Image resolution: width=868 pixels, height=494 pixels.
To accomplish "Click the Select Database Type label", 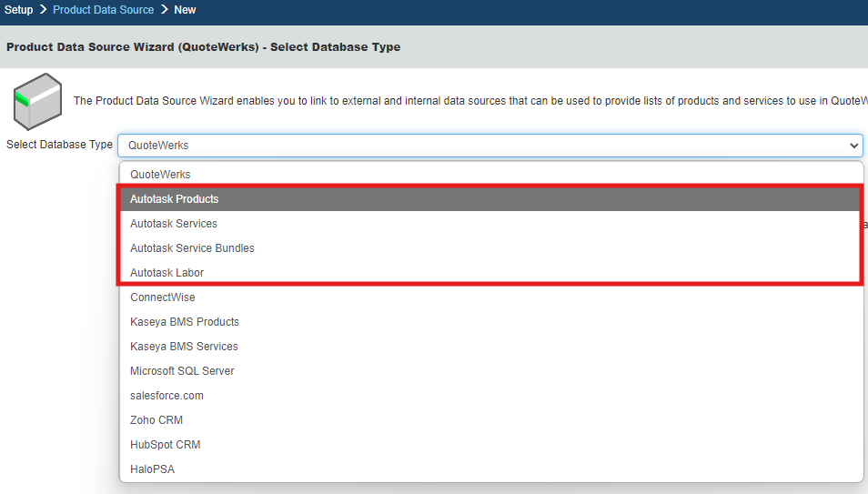I will [x=59, y=145].
